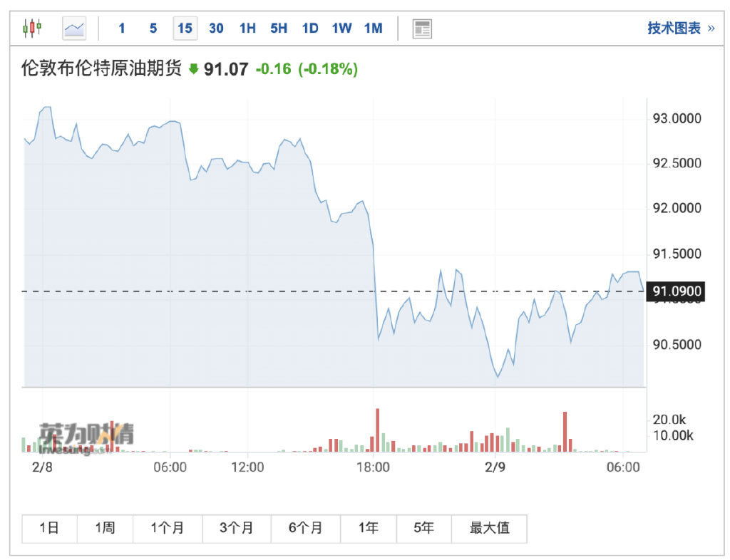Choose the 1M interval
This screenshot has height=560, width=730.
point(373,28)
